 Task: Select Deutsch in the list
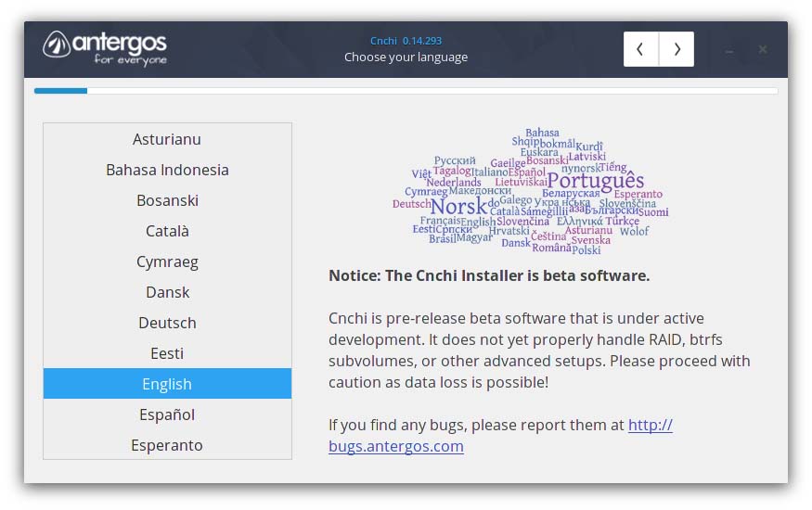tap(167, 323)
